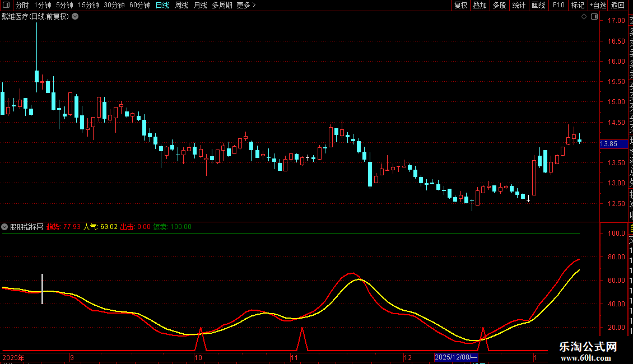The width and height of the screenshot is (633, 364).
Task: Expand the 戴维医疗 chart title dropdown
Action: (75, 16)
